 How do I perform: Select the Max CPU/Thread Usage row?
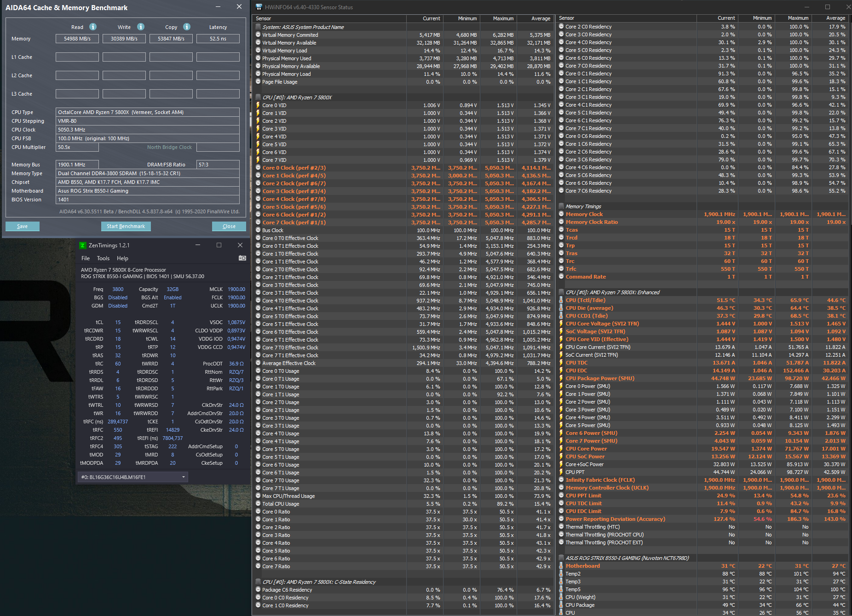point(403,496)
